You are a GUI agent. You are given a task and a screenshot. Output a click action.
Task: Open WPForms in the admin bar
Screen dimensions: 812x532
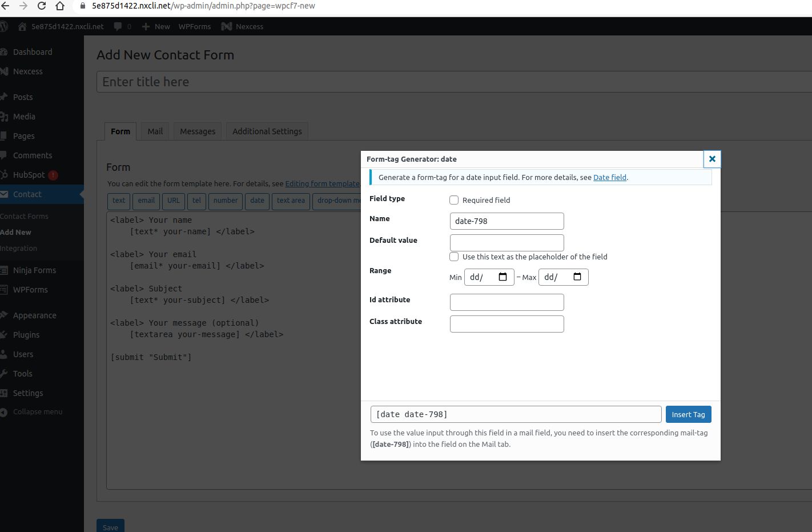pyautogui.click(x=195, y=26)
